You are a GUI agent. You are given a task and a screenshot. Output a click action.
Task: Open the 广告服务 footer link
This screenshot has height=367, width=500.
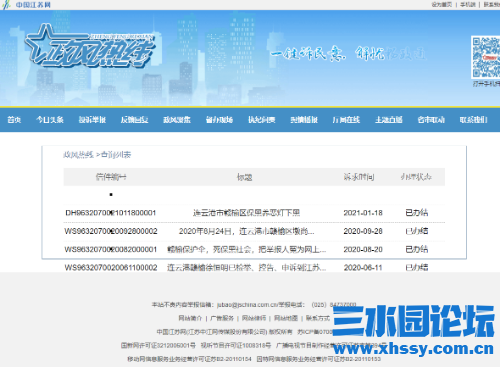pos(222,318)
